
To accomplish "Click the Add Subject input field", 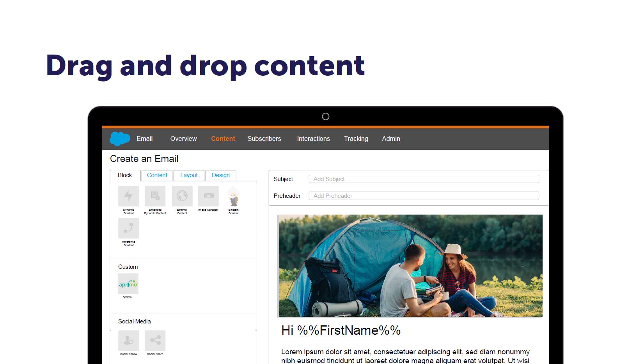I will 424,179.
